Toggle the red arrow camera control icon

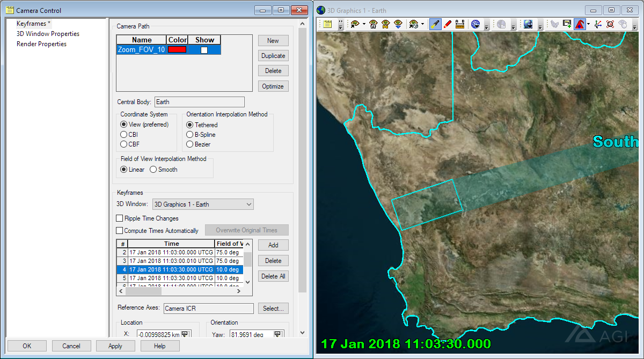[x=580, y=24]
